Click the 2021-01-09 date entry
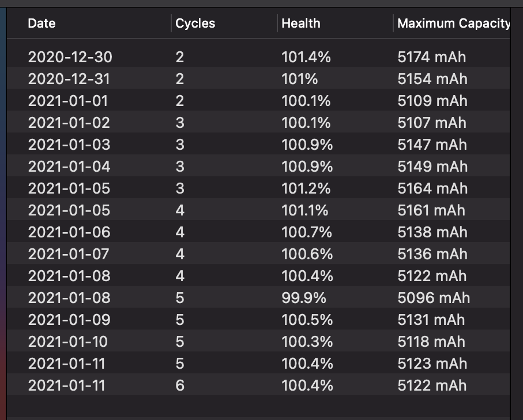This screenshot has height=420, width=523. 69,320
